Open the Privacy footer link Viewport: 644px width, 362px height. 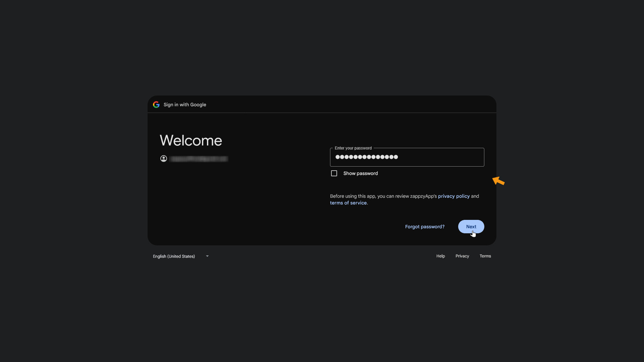click(462, 256)
